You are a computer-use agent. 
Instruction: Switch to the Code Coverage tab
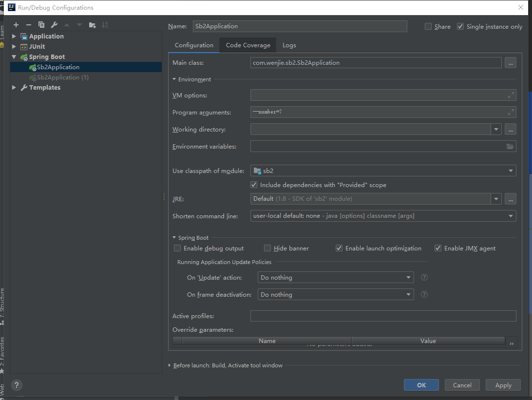pos(248,45)
